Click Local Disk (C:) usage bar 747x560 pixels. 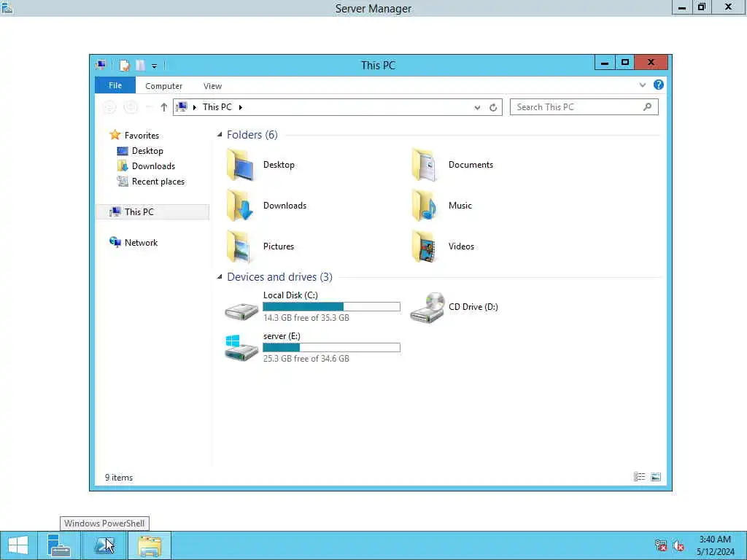pos(332,307)
